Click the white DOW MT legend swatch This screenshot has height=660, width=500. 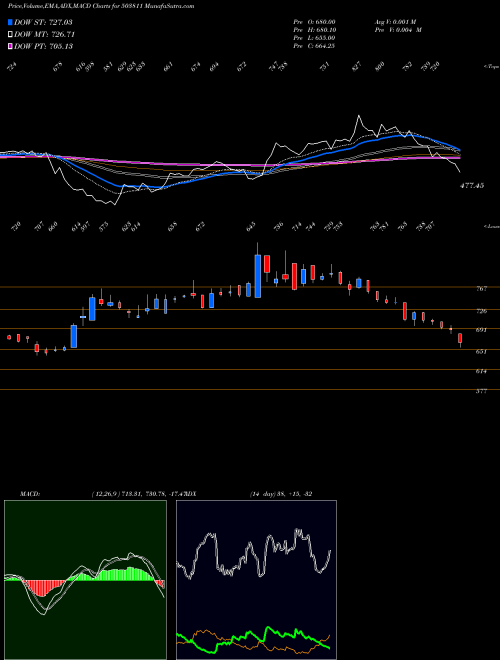click(10, 34)
